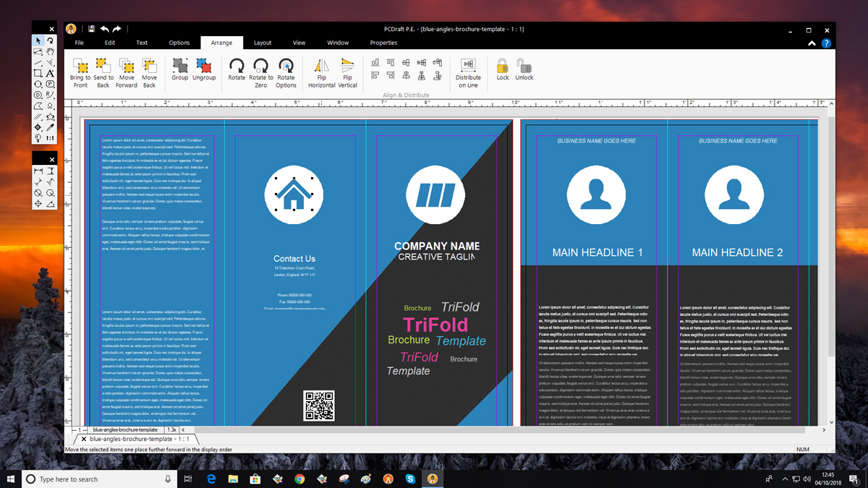Click the undo arrow in title bar
This screenshot has height=488, width=868.
[x=105, y=29]
